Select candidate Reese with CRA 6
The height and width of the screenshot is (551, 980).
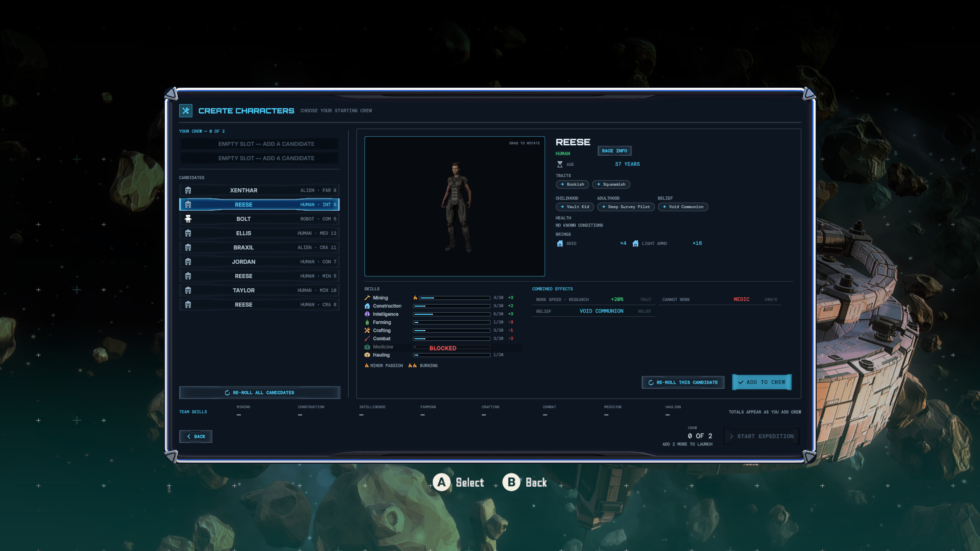(x=260, y=305)
